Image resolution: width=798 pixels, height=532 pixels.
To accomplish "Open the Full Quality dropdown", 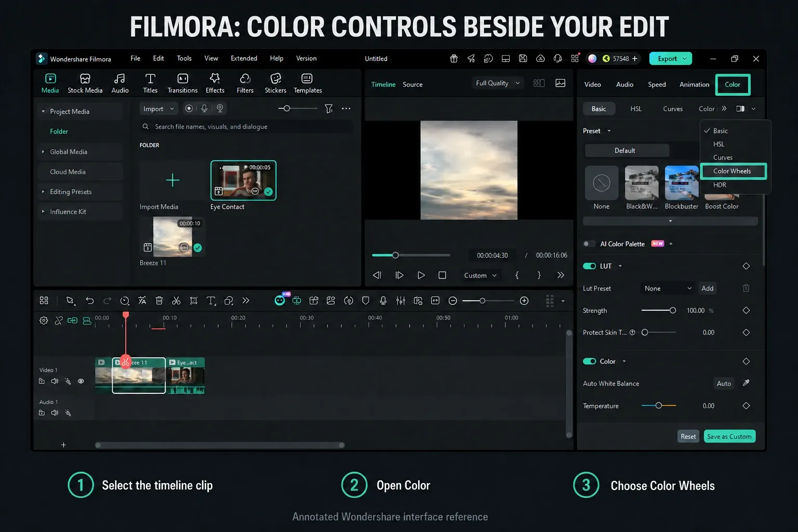I will tap(497, 83).
